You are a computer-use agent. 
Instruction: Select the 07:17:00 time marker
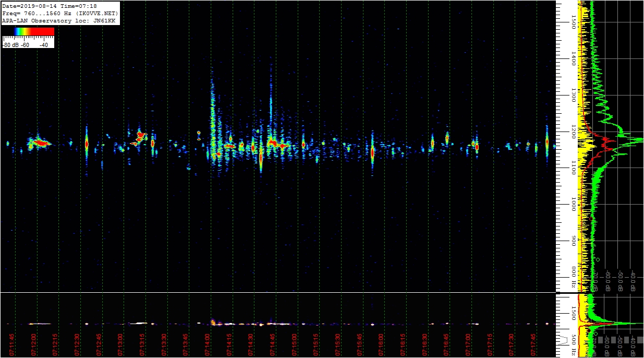pos(468,344)
